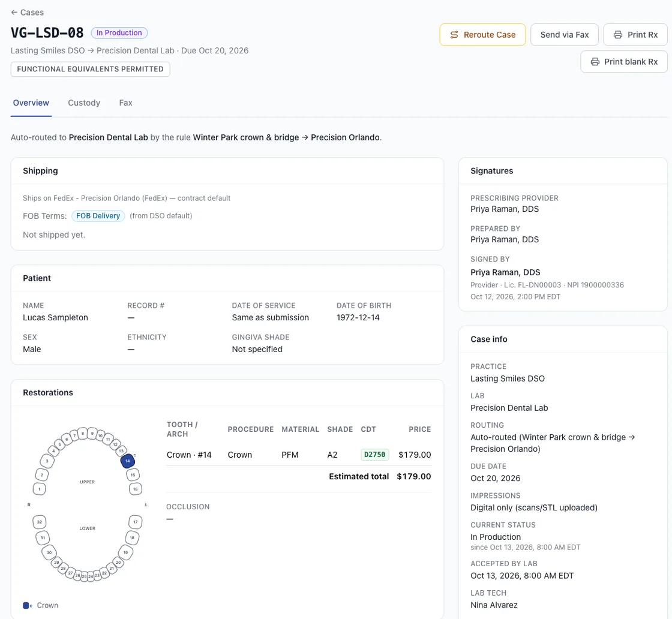Image resolution: width=672 pixels, height=619 pixels.
Task: Click the Estimated total label
Action: (359, 476)
